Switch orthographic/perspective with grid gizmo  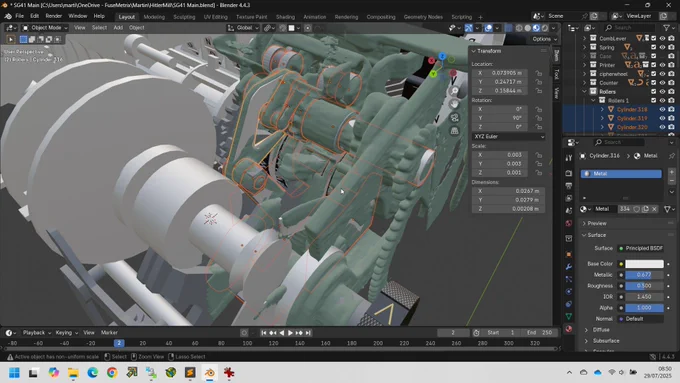[454, 131]
